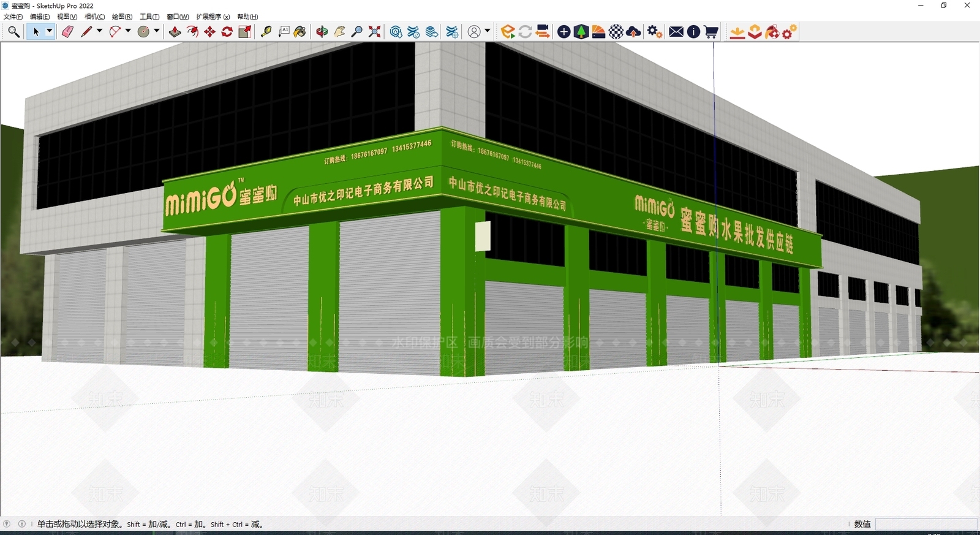
Task: Pick the pink Eraser tool
Action: click(x=67, y=32)
